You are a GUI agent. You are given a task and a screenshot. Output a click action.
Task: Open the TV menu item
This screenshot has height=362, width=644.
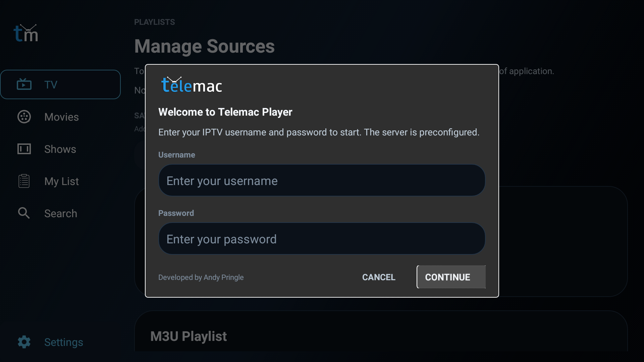51,84
